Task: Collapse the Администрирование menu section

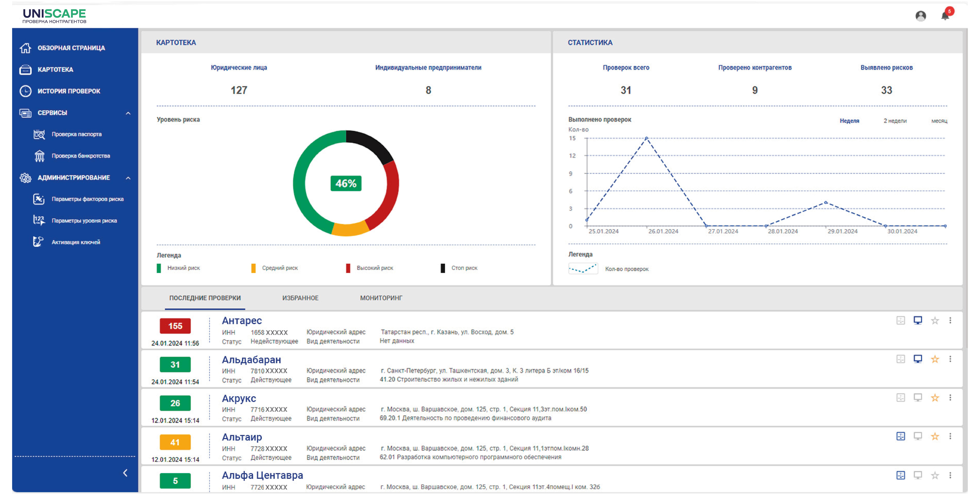Action: click(128, 178)
